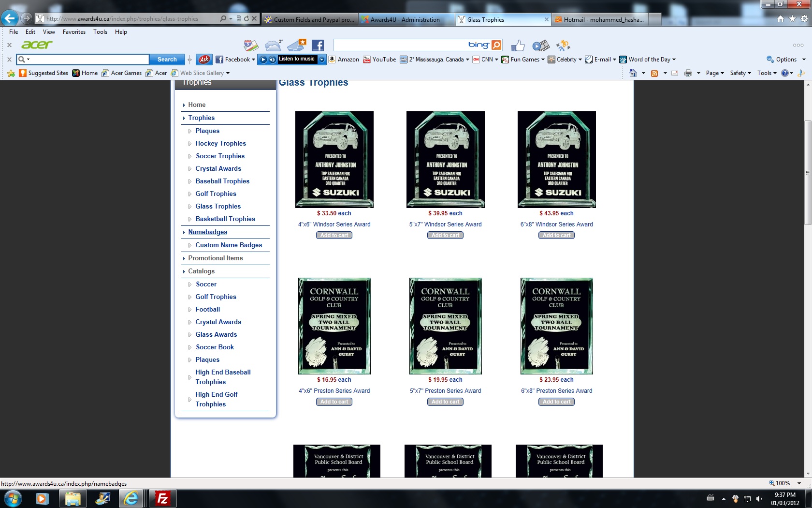Add 5"x7" Preston Series Award to cart
812x508 pixels.
446,402
